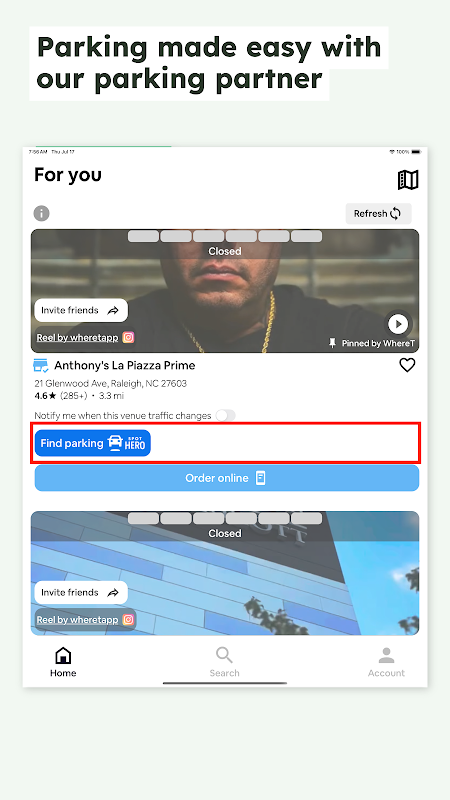This screenshot has height=800, width=450.
Task: Invite friends on second venue card
Action: 81,592
